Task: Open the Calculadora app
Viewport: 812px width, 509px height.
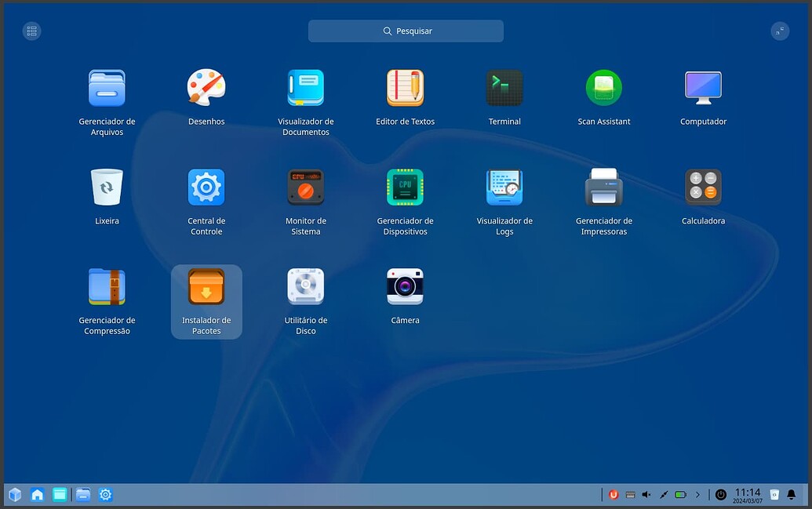Action: (702, 187)
